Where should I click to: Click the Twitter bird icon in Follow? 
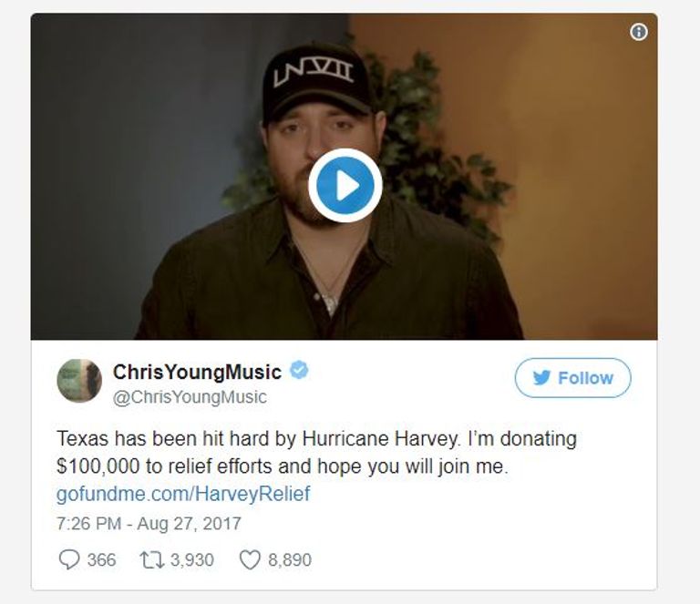point(541,378)
